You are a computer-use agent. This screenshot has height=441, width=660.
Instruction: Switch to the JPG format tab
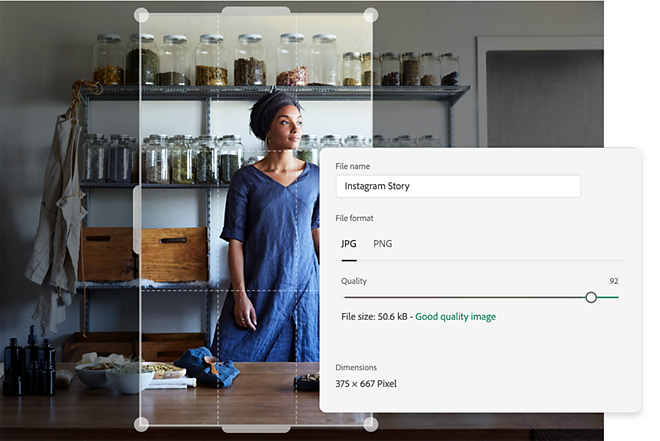coord(349,244)
